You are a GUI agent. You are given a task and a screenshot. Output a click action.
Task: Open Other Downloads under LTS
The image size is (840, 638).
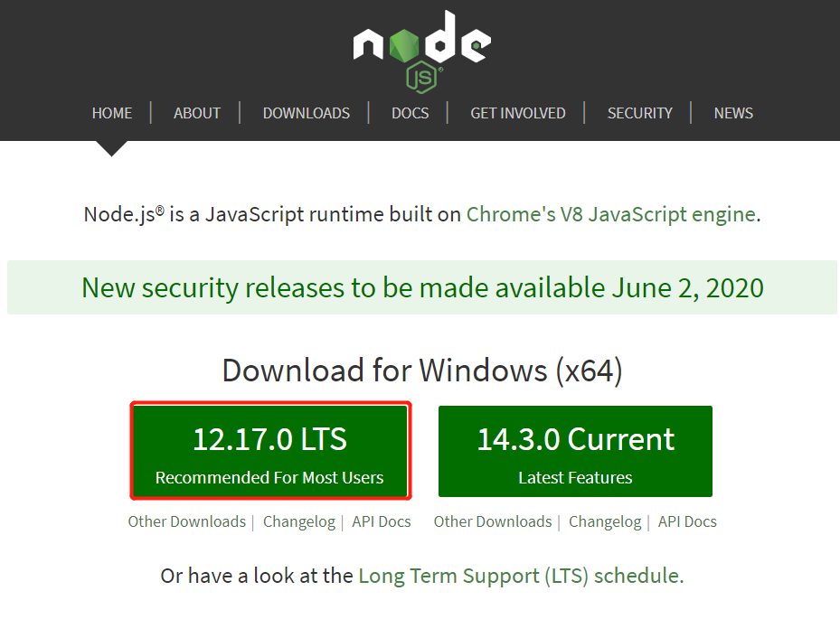[186, 521]
